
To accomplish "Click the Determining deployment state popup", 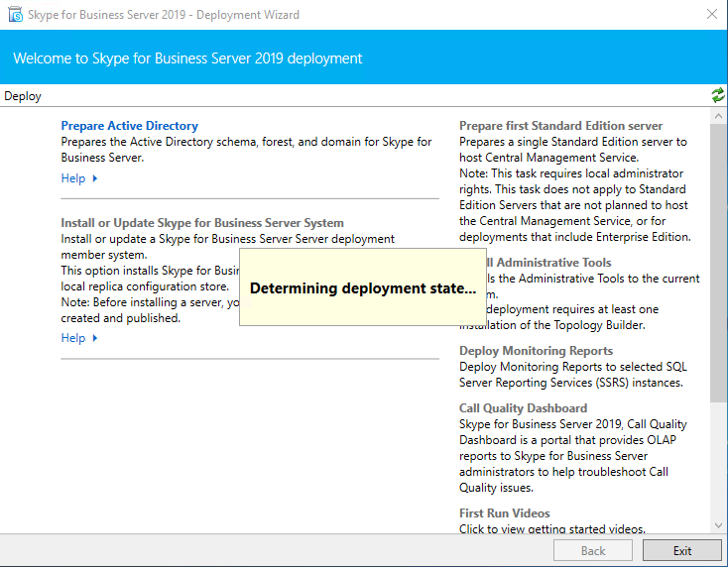I will (362, 288).
